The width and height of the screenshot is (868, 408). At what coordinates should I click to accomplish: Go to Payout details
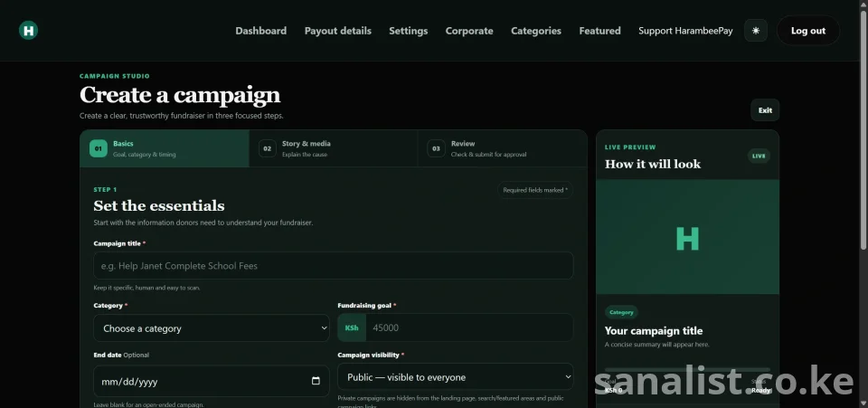click(337, 31)
